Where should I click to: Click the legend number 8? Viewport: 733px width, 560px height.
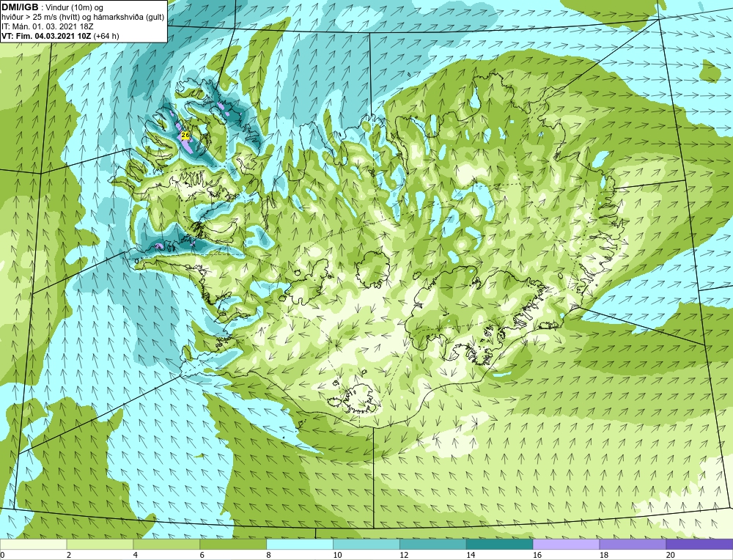(268, 555)
